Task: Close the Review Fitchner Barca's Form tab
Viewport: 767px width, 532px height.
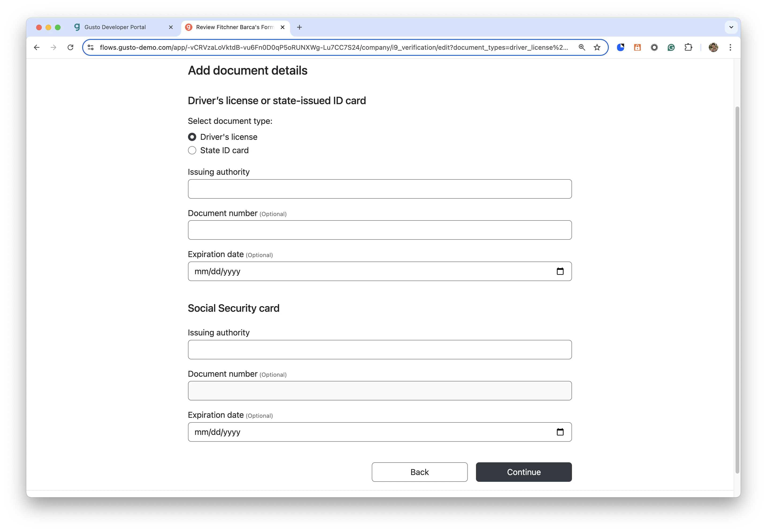Action: 282,27
